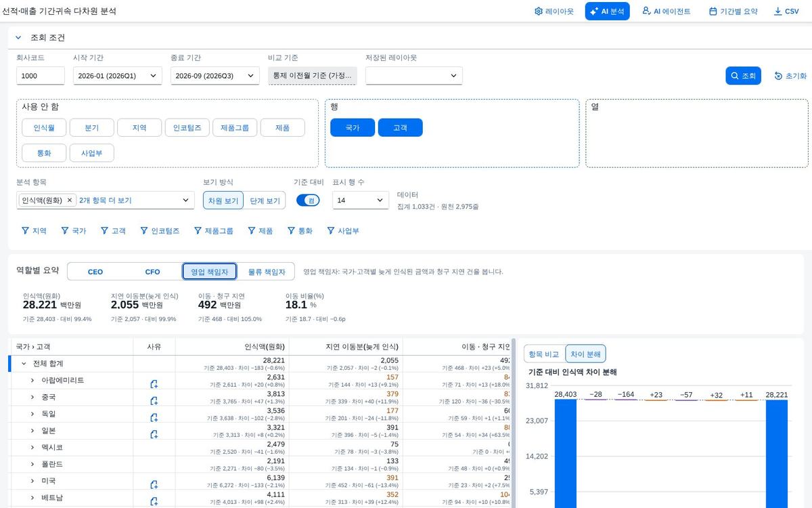
Task: Switch to 단계 보기 mode
Action: 265,200
